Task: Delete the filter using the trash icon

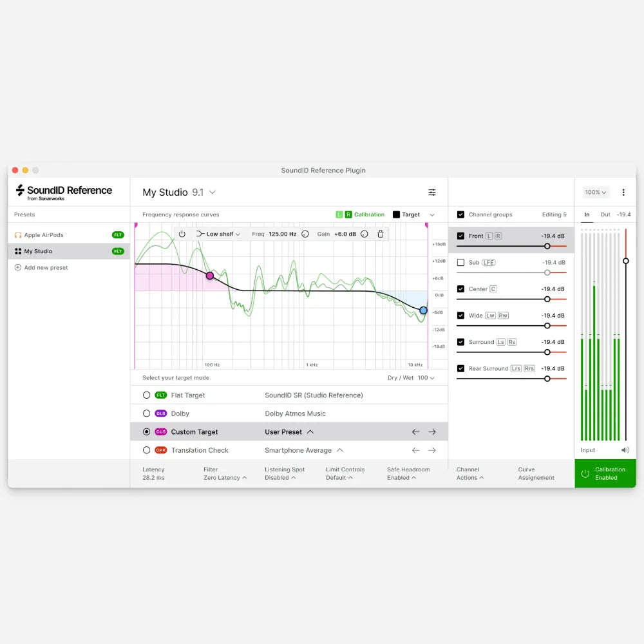Action: 381,234
